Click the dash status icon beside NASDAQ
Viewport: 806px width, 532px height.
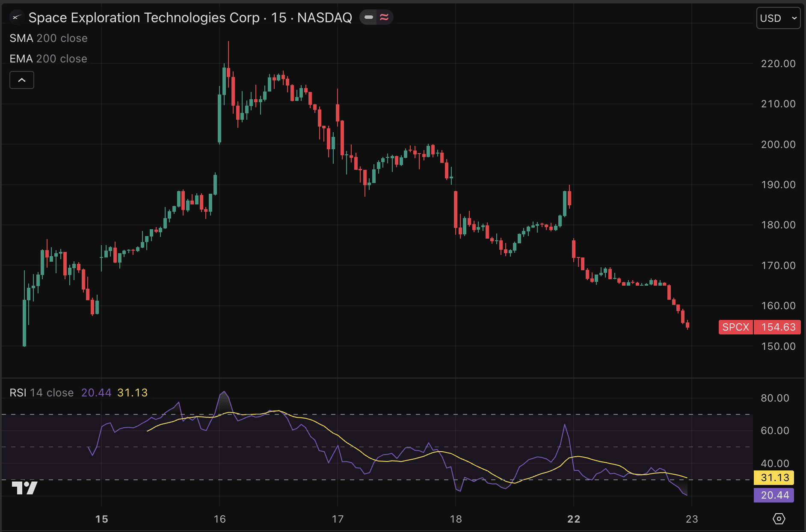[368, 18]
